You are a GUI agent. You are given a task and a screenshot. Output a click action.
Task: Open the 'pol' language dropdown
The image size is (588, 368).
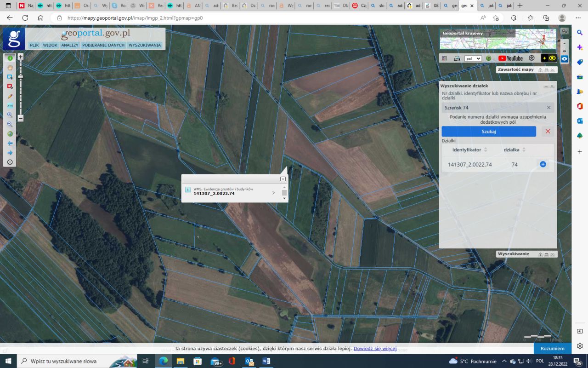(473, 58)
